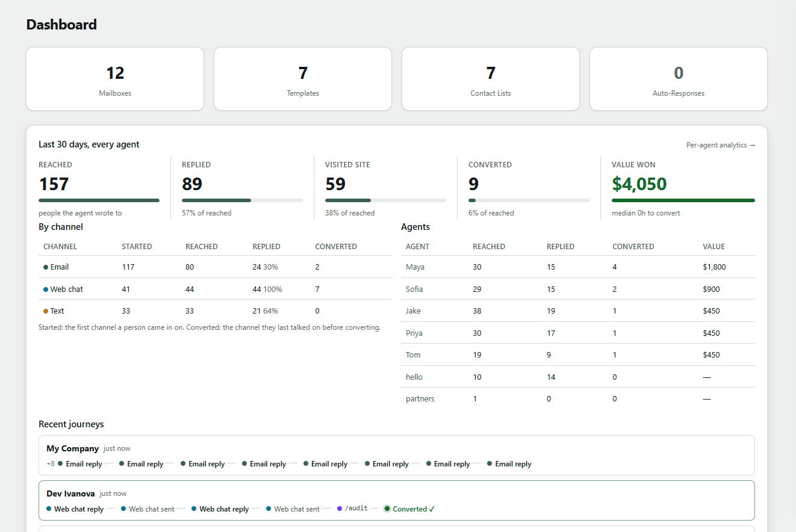The width and height of the screenshot is (796, 532).
Task: Click the Dashboard page title
Action: click(x=61, y=25)
